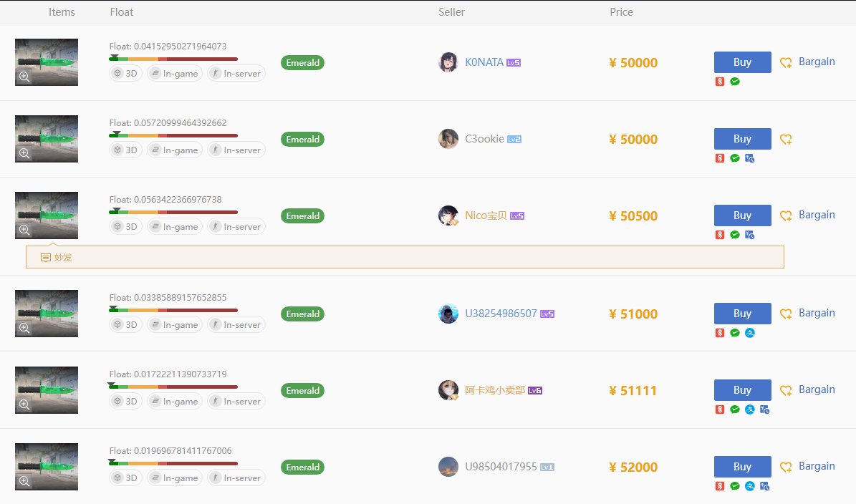
Task: Click WeChat pay icon in C3ookie's row
Action: tap(735, 158)
